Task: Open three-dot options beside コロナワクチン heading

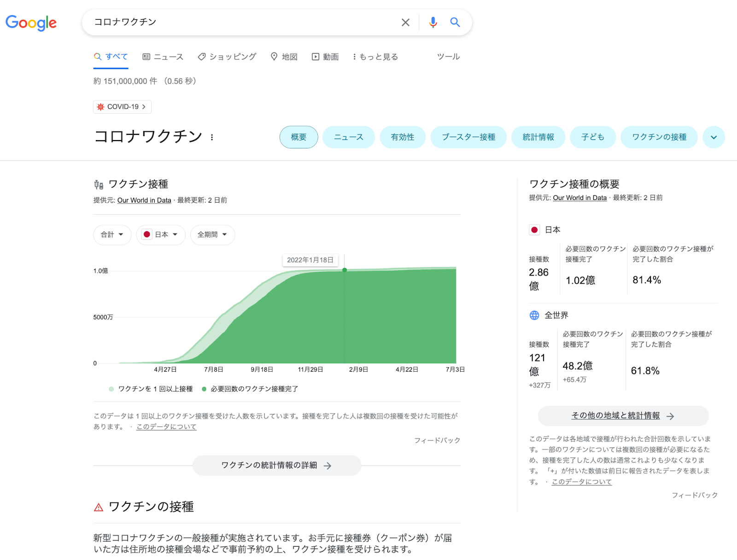Action: (x=212, y=137)
